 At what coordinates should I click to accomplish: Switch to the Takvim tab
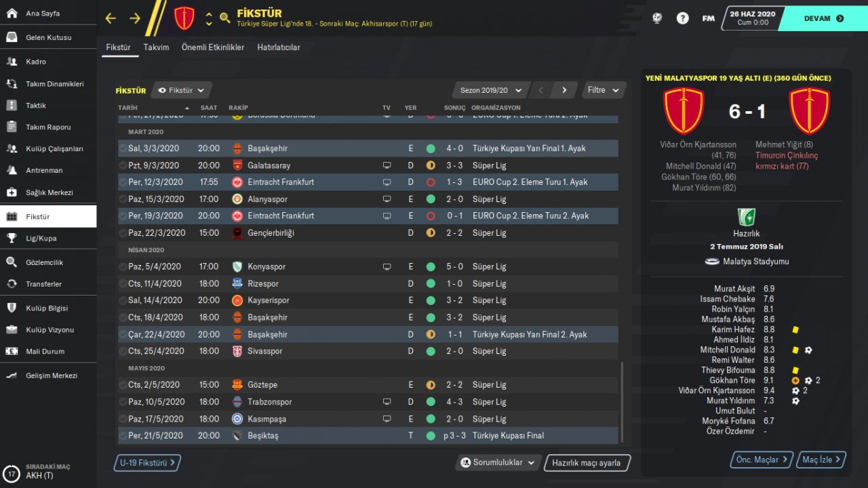click(156, 47)
